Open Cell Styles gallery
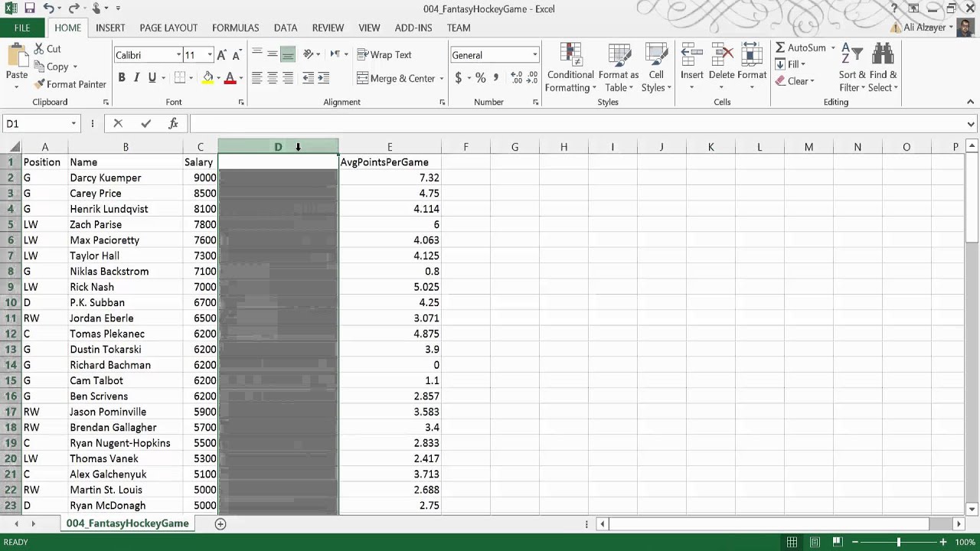980x551 pixels. pos(656,68)
